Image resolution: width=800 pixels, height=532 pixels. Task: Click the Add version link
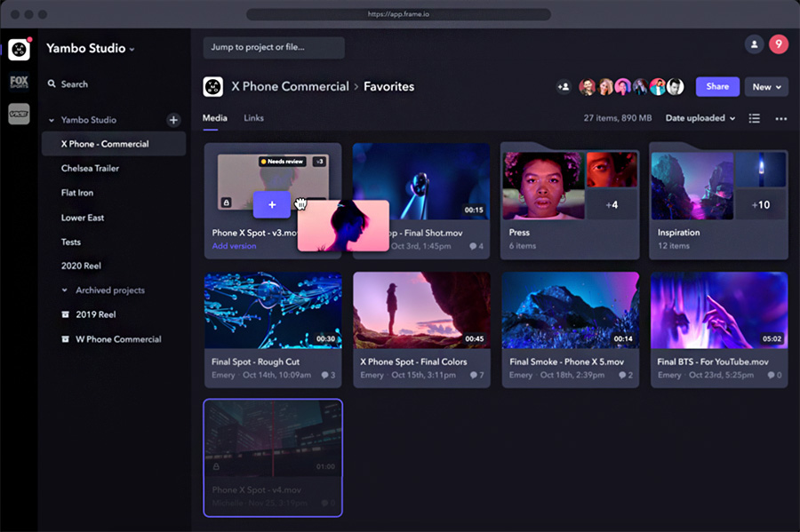(234, 246)
